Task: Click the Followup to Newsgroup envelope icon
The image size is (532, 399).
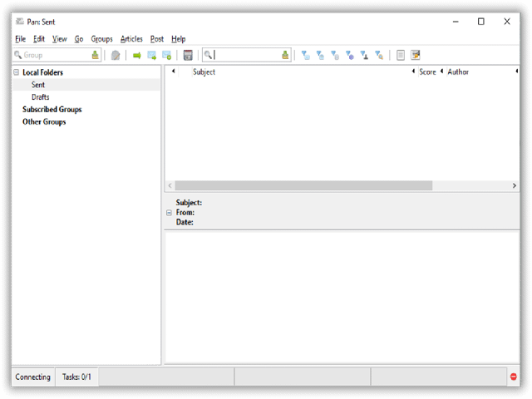Action: pyautogui.click(x=166, y=55)
